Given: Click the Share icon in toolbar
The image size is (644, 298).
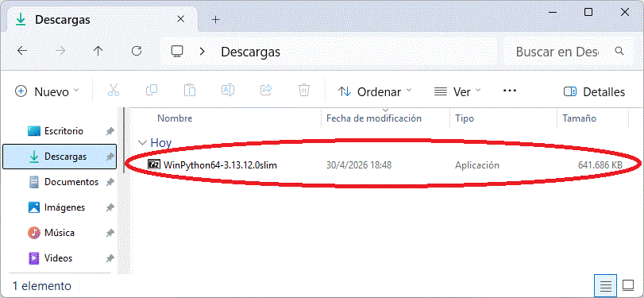Looking at the screenshot, I should pos(266,91).
